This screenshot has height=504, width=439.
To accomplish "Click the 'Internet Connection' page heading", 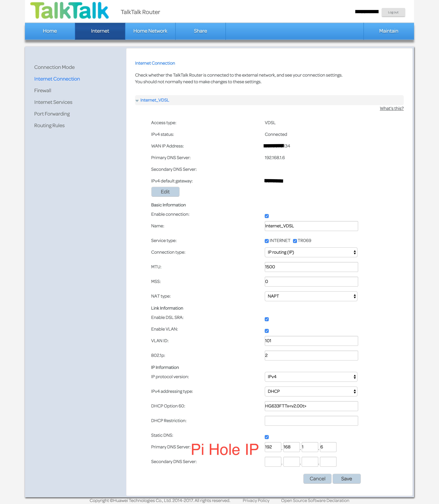I will 155,63.
